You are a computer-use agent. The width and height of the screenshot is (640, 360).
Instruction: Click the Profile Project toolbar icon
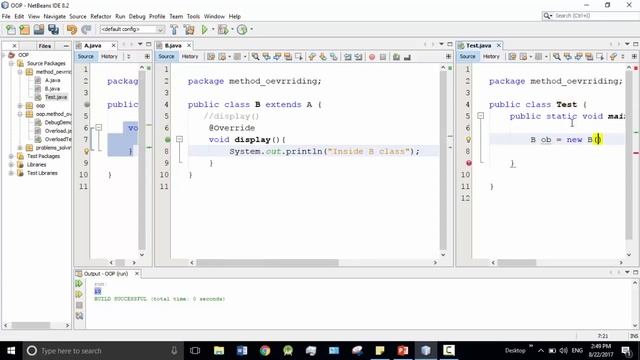click(242, 29)
